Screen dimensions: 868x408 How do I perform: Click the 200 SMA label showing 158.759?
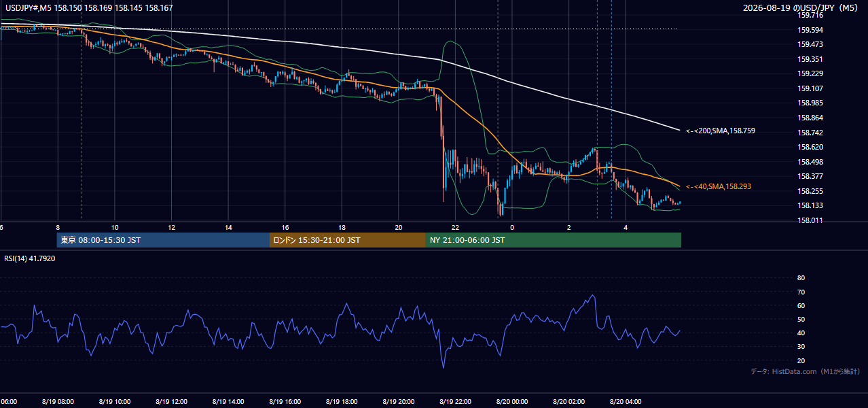tap(720, 131)
